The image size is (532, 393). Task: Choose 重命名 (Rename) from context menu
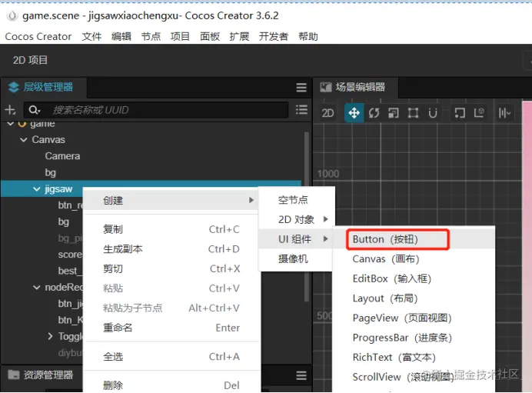point(171,328)
